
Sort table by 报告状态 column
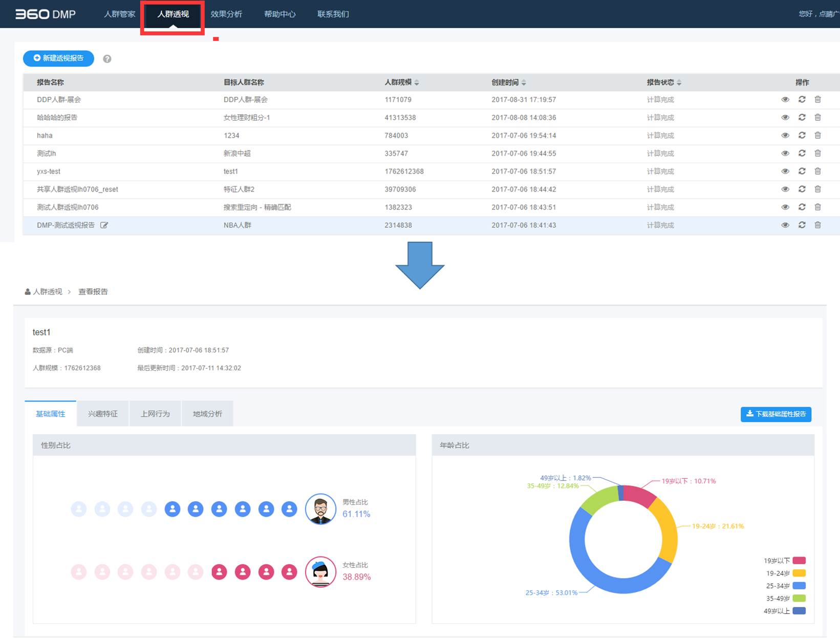[679, 82]
